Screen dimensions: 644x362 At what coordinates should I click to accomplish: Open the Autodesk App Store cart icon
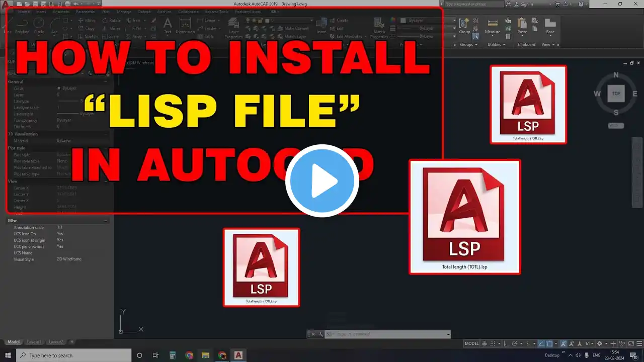click(x=557, y=4)
